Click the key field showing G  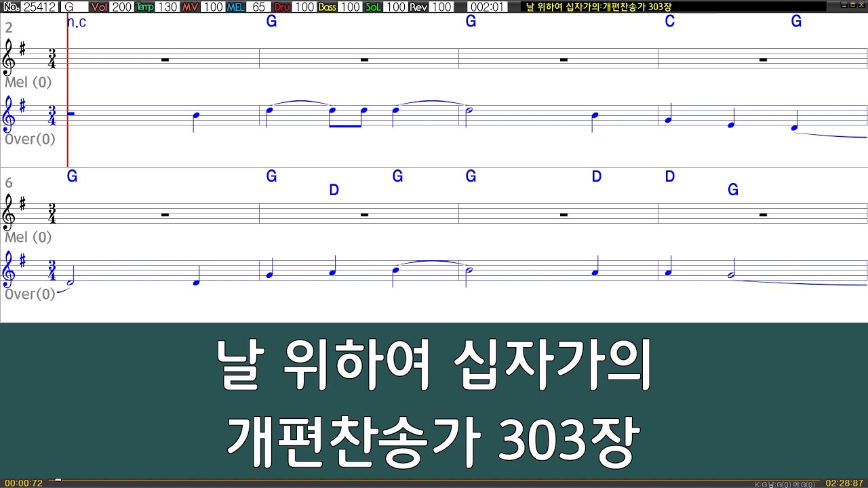click(x=74, y=7)
